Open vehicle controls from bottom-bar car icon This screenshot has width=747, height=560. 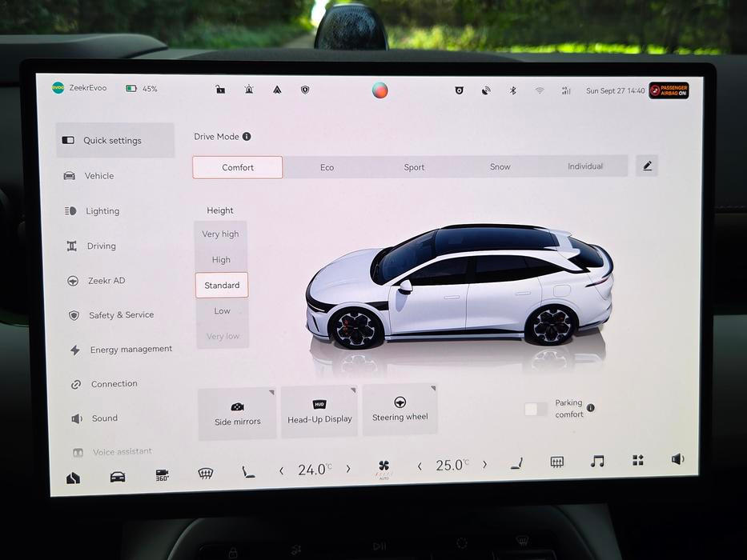(x=118, y=476)
